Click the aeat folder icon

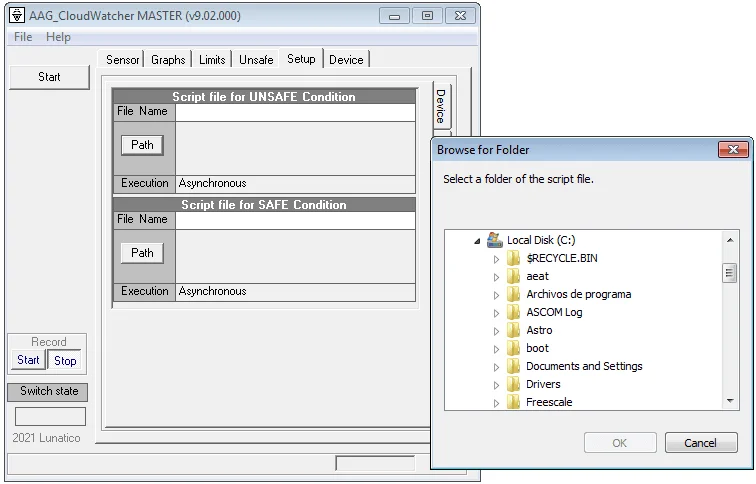click(513, 276)
